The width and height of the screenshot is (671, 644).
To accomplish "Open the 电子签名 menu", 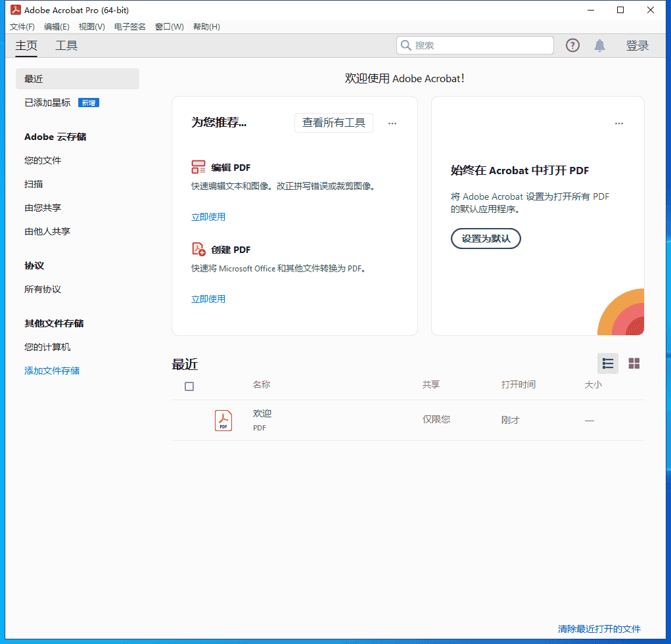I will pos(130,27).
